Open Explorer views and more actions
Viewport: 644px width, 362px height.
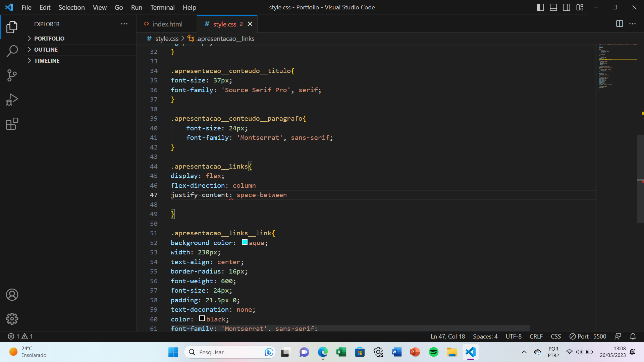tap(124, 24)
